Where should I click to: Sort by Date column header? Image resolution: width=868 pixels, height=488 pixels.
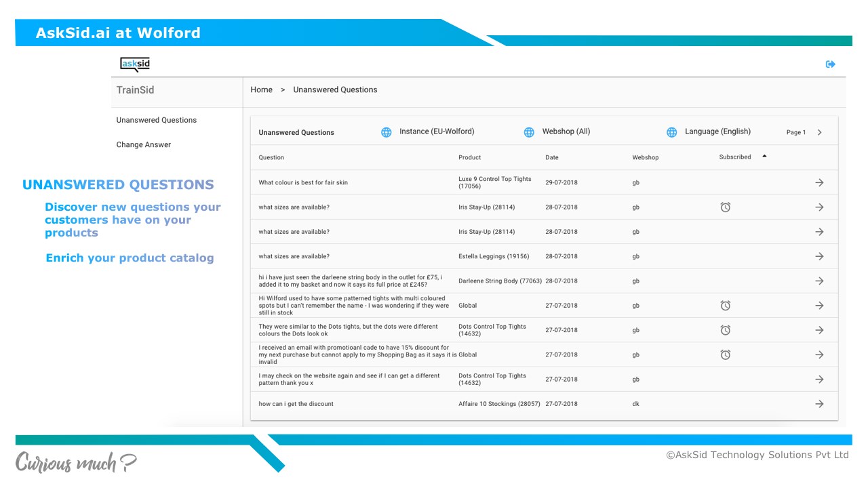click(552, 157)
